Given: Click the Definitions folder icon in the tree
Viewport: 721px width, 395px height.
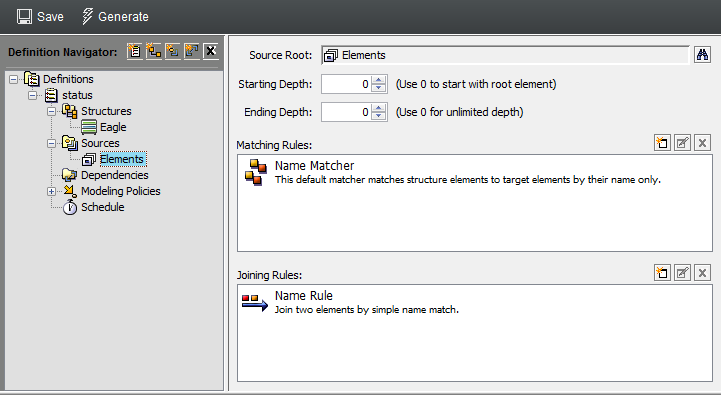Looking at the screenshot, I should pyautogui.click(x=32, y=79).
